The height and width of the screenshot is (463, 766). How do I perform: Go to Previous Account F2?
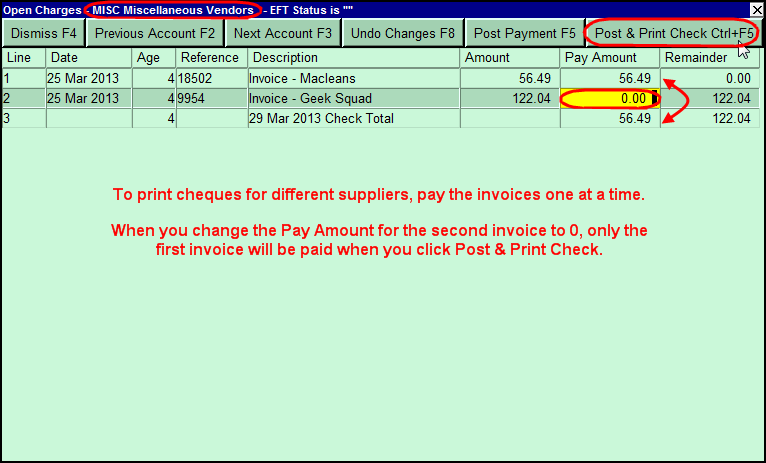click(x=154, y=33)
